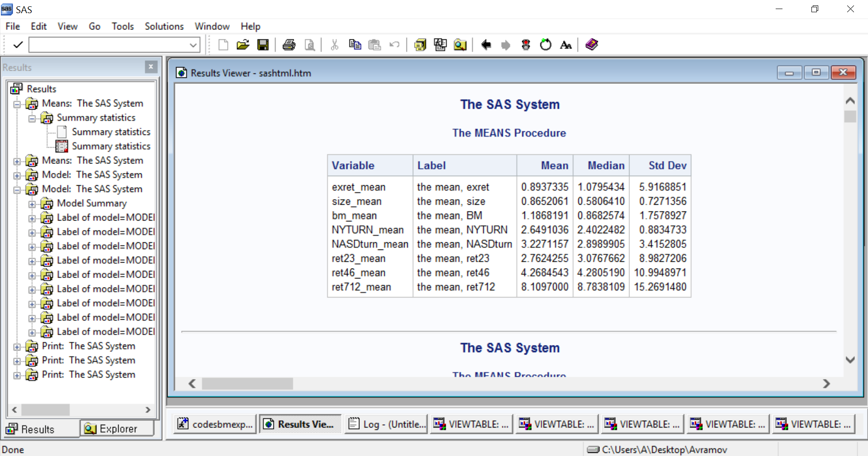Screen dimensions: 868x456
Task: Click the Copy icon in toolbar
Action: click(x=355, y=45)
